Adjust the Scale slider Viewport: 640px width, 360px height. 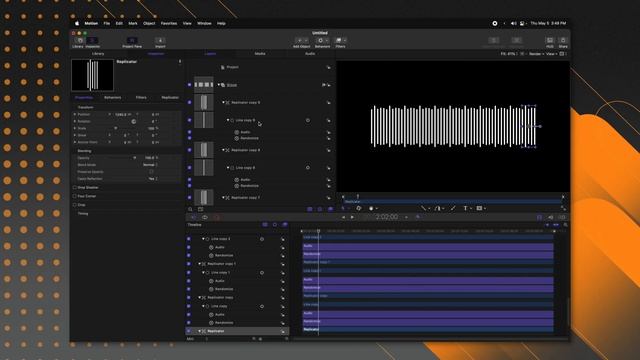(116, 129)
